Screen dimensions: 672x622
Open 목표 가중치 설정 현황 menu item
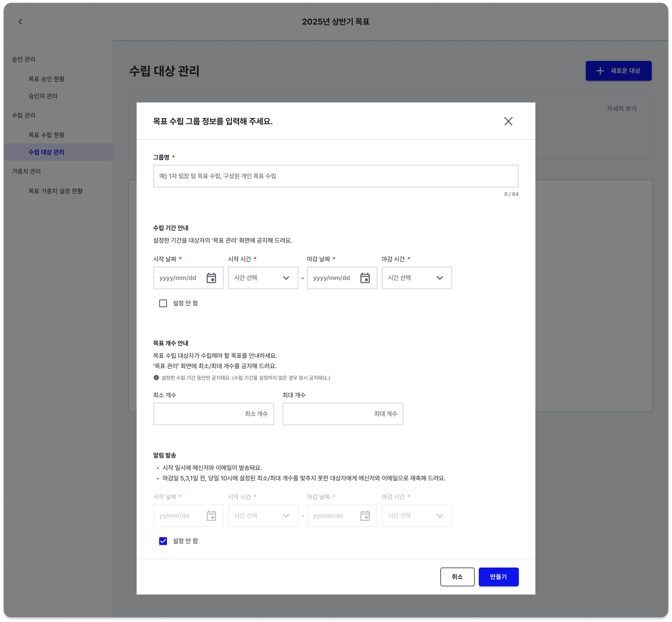pos(56,191)
